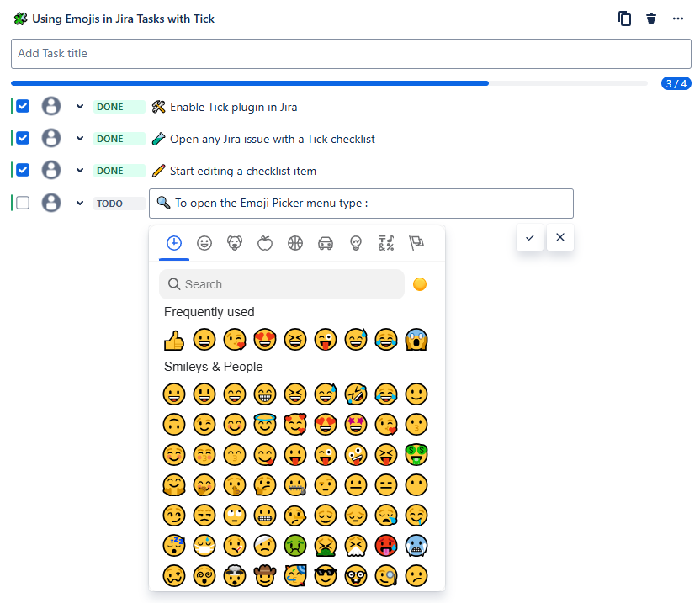This screenshot has height=603, width=700.
Task: Insert the money-mouth face emoji
Action: click(x=416, y=455)
